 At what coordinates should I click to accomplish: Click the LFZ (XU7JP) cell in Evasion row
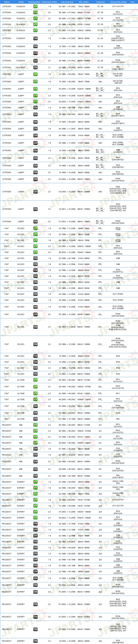click(118, 7)
